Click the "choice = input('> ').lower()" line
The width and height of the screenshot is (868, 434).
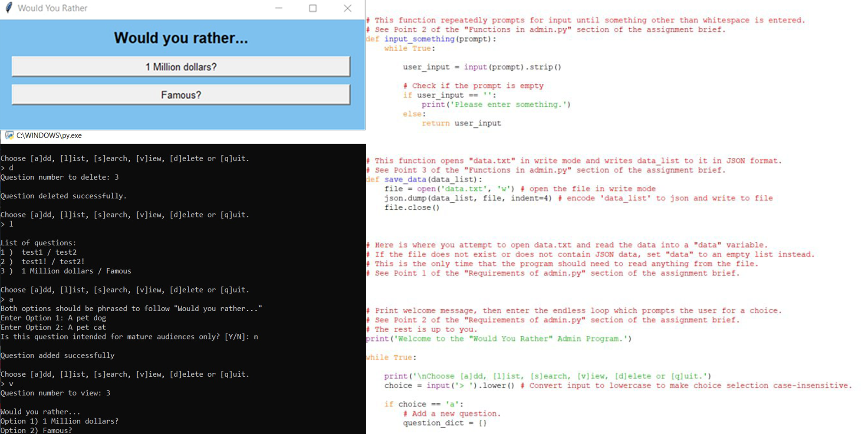point(449,385)
